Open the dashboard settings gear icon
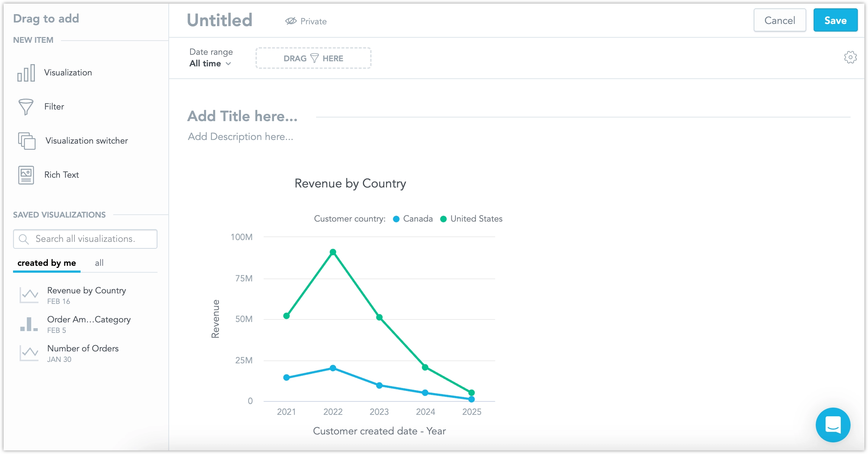868x454 pixels. coord(851,57)
